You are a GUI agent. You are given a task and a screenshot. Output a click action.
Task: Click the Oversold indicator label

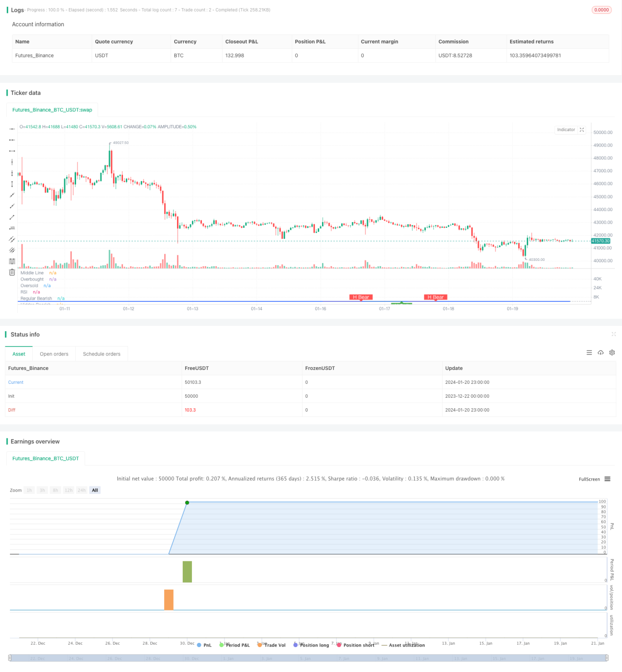(29, 285)
